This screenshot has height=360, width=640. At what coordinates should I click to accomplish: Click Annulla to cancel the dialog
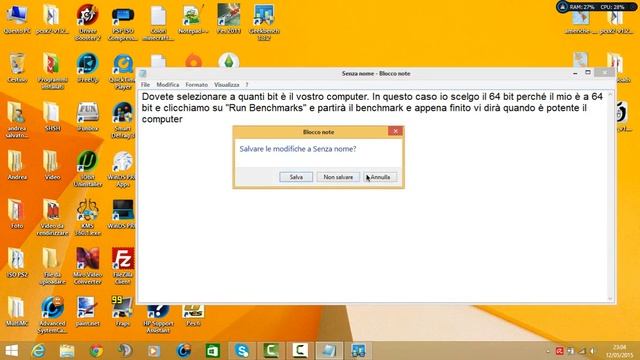[380, 177]
